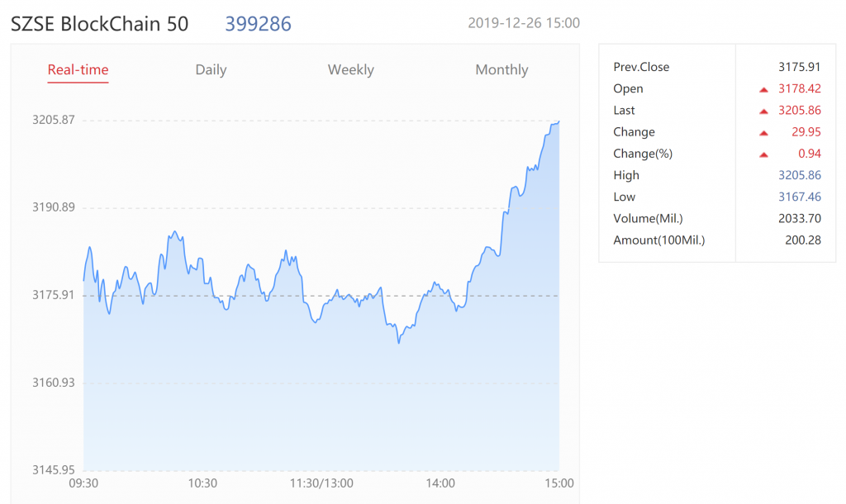Click the Change(%) label
Viewport: 846px width, 504px height.
click(643, 154)
